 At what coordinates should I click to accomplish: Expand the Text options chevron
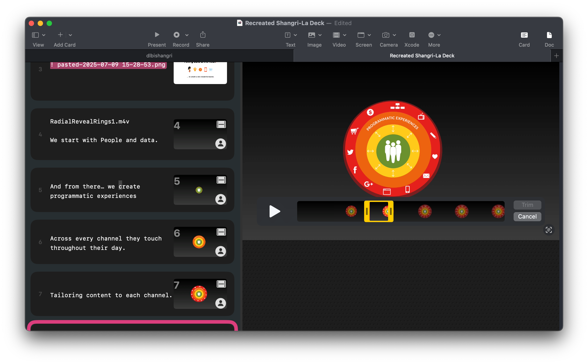point(295,35)
